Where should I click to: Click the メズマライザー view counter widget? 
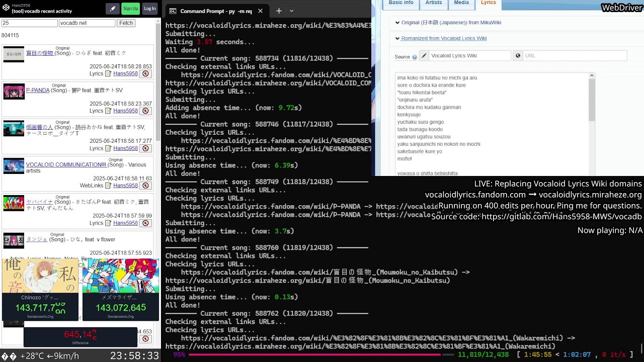pyautogui.click(x=121, y=290)
